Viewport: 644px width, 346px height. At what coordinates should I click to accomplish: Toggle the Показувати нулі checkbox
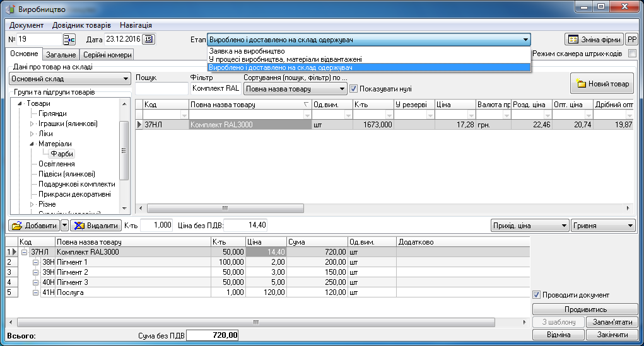[x=354, y=89]
